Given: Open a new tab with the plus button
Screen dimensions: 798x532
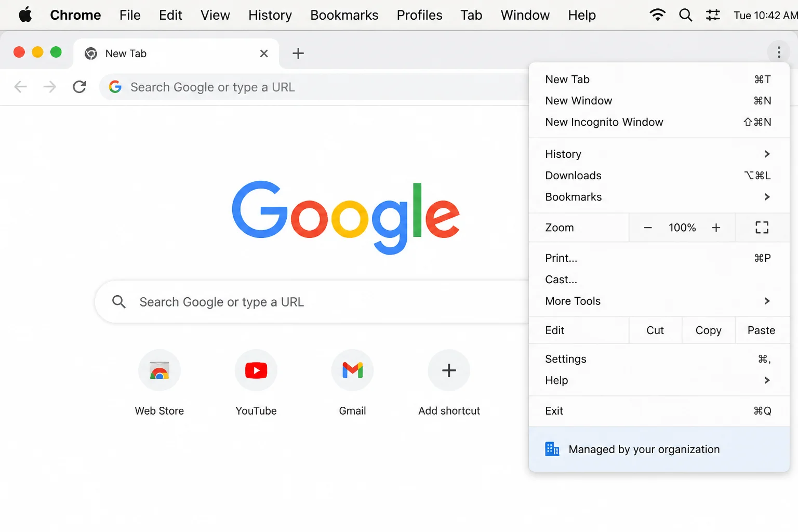Looking at the screenshot, I should 298,53.
